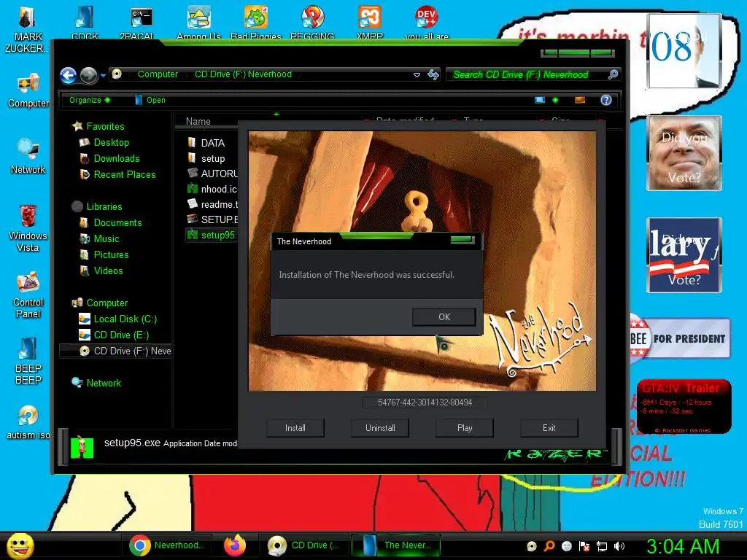
Task: Click Open in the Explorer toolbar
Action: 150,100
